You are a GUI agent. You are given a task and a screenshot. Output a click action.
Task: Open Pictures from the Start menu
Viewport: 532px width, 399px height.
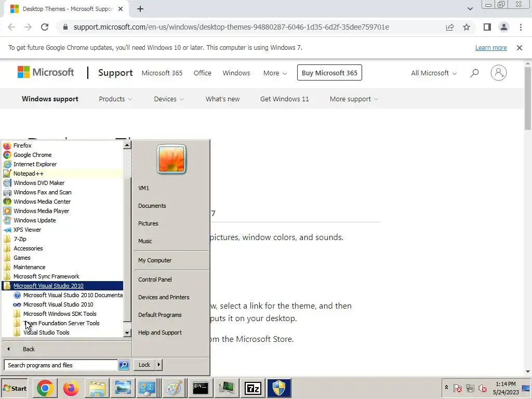click(x=148, y=223)
